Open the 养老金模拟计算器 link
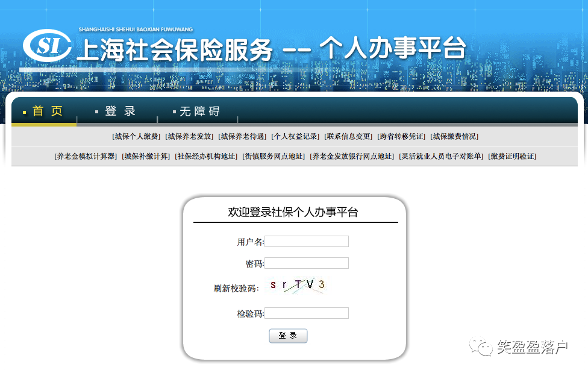Screen dimensions: 588x373 pyautogui.click(x=86, y=157)
